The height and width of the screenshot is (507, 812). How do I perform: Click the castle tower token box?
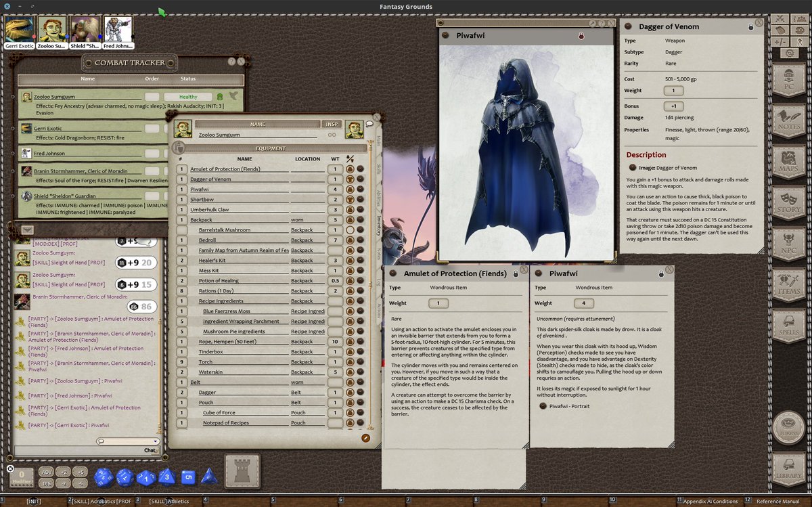pyautogui.click(x=242, y=470)
